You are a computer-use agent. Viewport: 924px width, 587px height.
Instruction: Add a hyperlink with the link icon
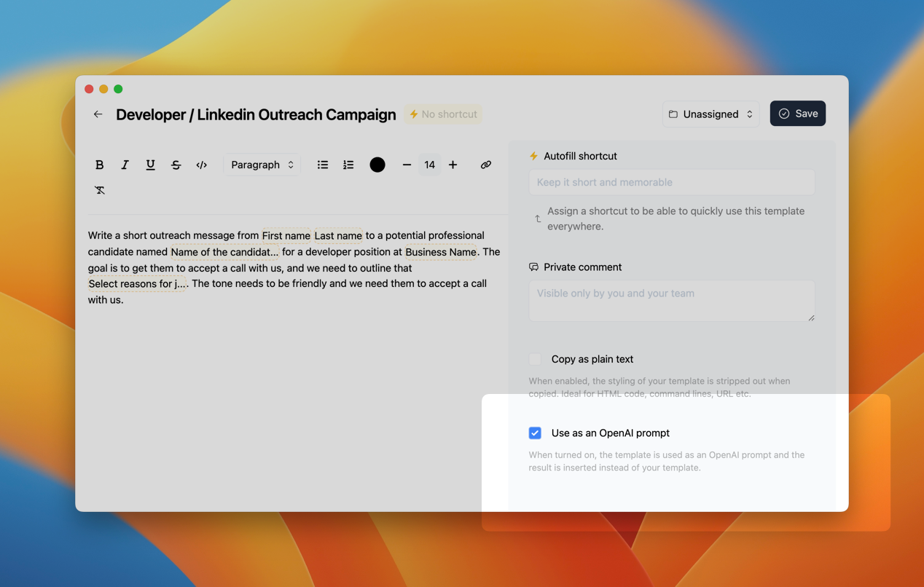click(x=485, y=165)
